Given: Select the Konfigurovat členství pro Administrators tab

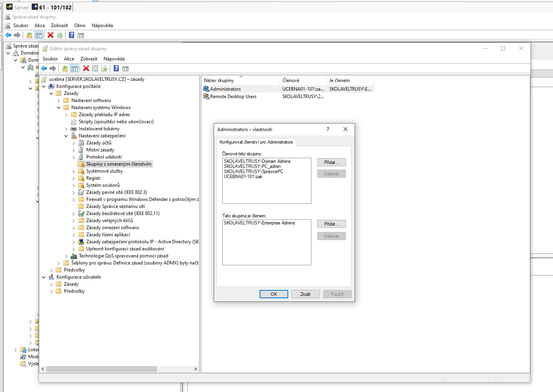Looking at the screenshot, I should [256, 142].
